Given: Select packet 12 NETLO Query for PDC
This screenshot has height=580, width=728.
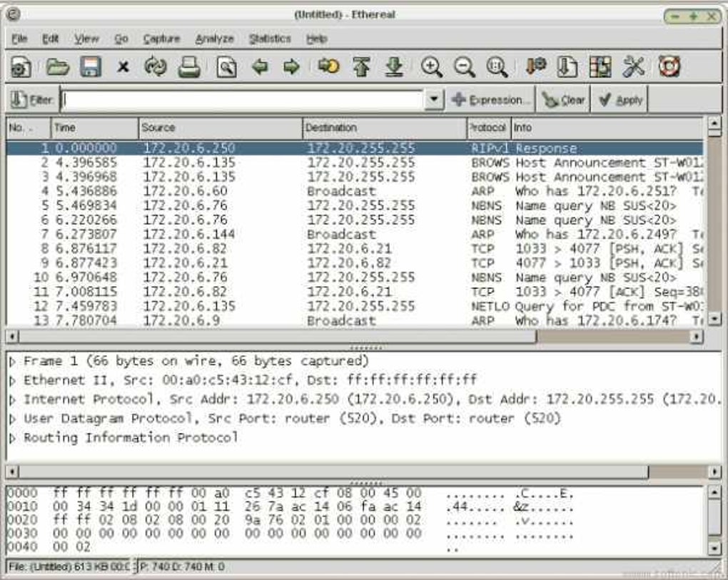Looking at the screenshot, I should 355,306.
